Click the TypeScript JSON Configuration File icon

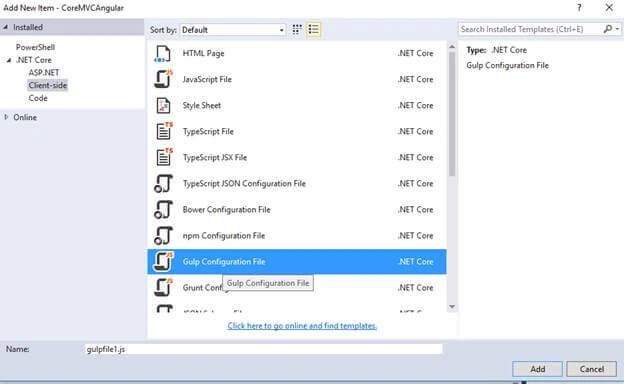tap(163, 183)
